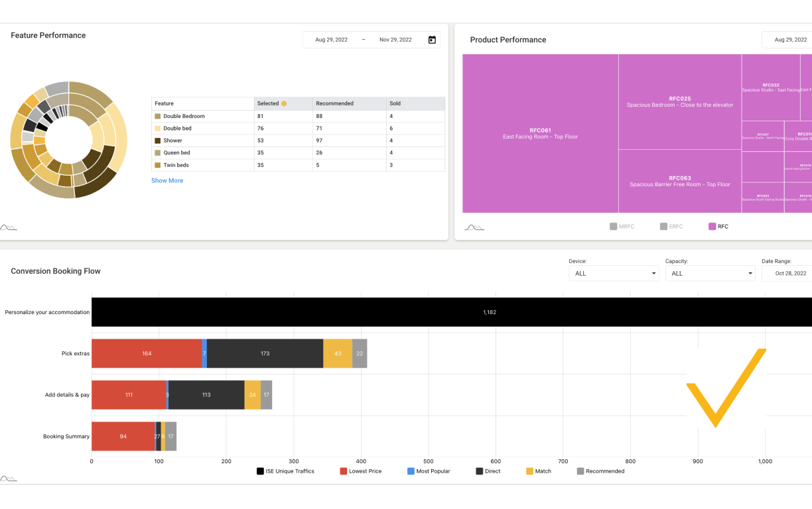
Task: Click the Booking Summary axis label
Action: click(x=66, y=437)
